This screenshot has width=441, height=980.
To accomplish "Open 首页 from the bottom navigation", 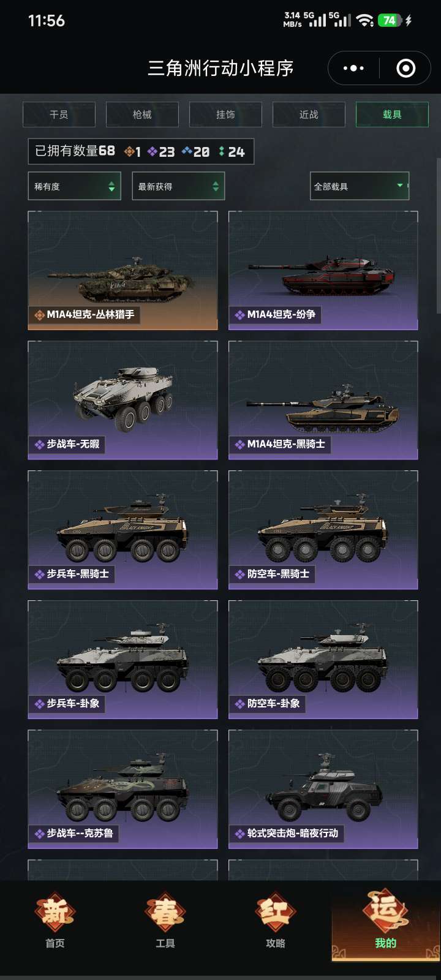I will (x=55, y=921).
